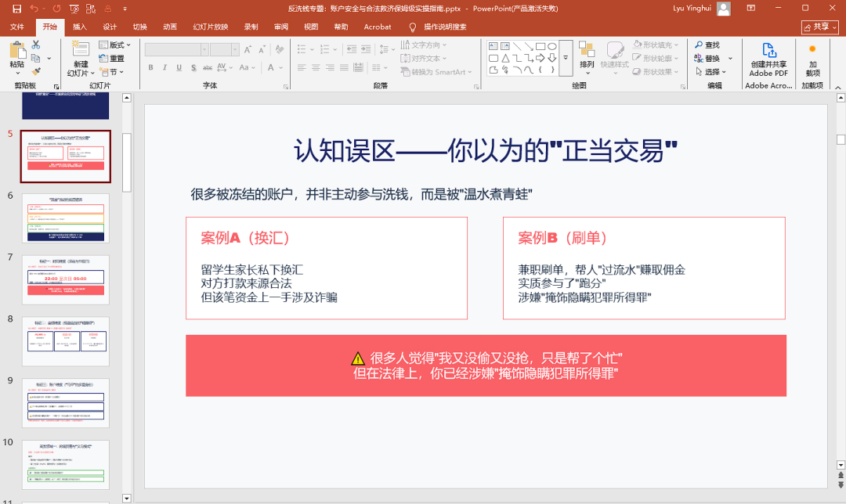The width and height of the screenshot is (846, 504).
Task: Toggle center text alignment
Action: (316, 67)
